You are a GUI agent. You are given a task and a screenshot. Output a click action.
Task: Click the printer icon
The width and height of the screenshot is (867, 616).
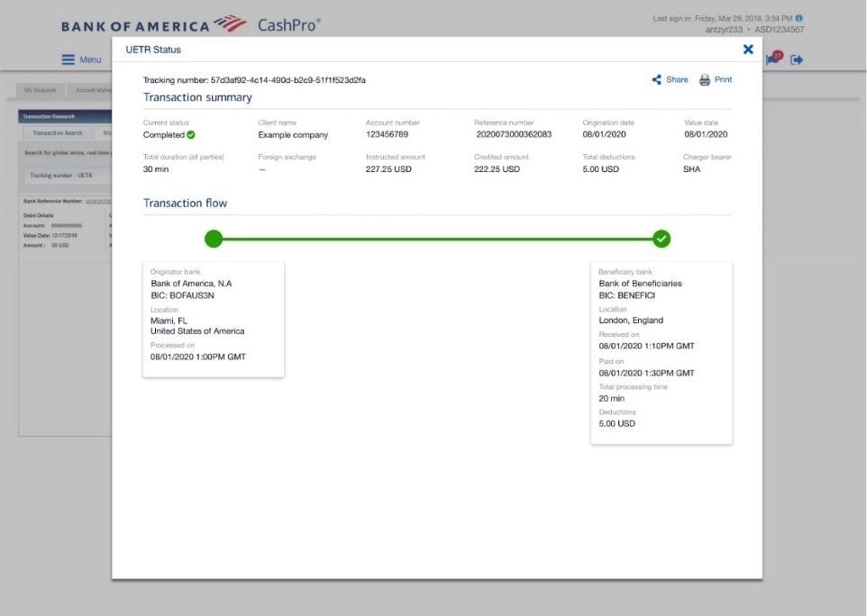point(705,80)
